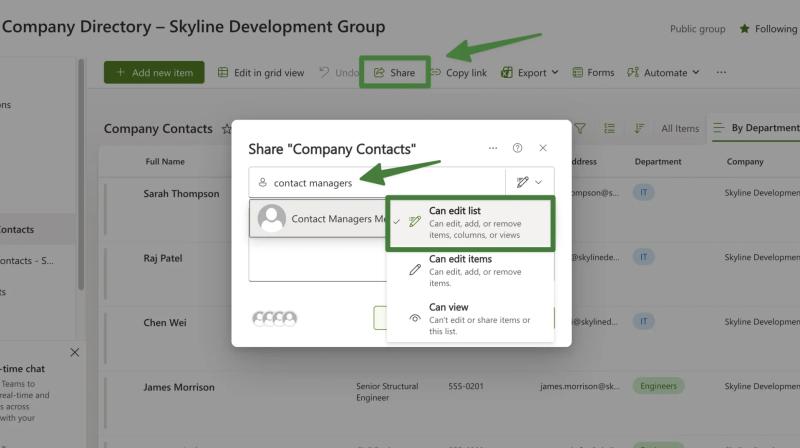Select the Contact Managers Members suggestion
The height and width of the screenshot is (448, 800).
point(317,218)
